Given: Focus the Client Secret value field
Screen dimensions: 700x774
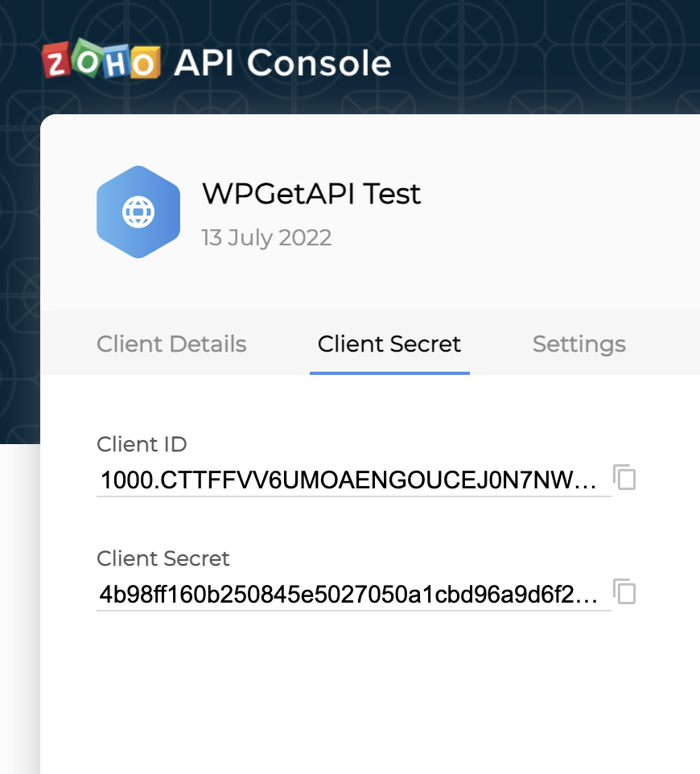Looking at the screenshot, I should [x=354, y=595].
